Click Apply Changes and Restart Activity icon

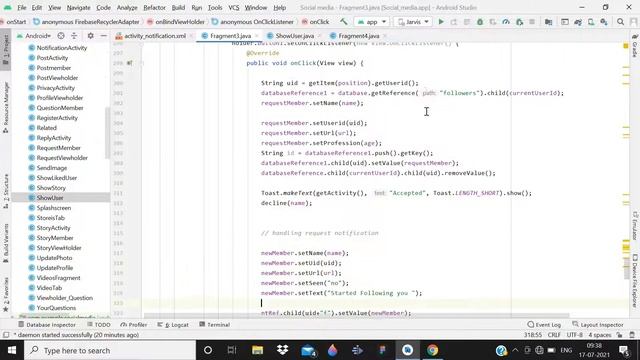(454, 22)
